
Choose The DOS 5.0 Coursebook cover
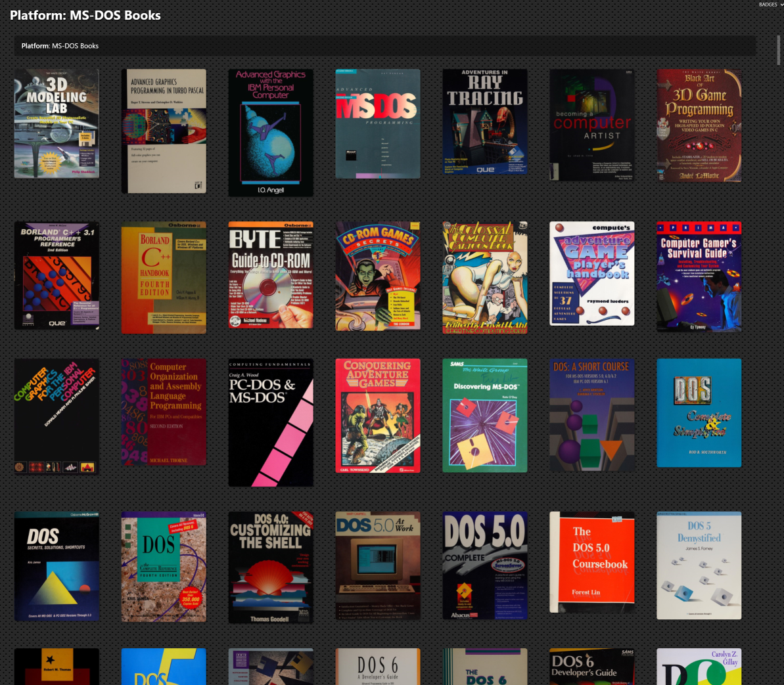(x=592, y=562)
